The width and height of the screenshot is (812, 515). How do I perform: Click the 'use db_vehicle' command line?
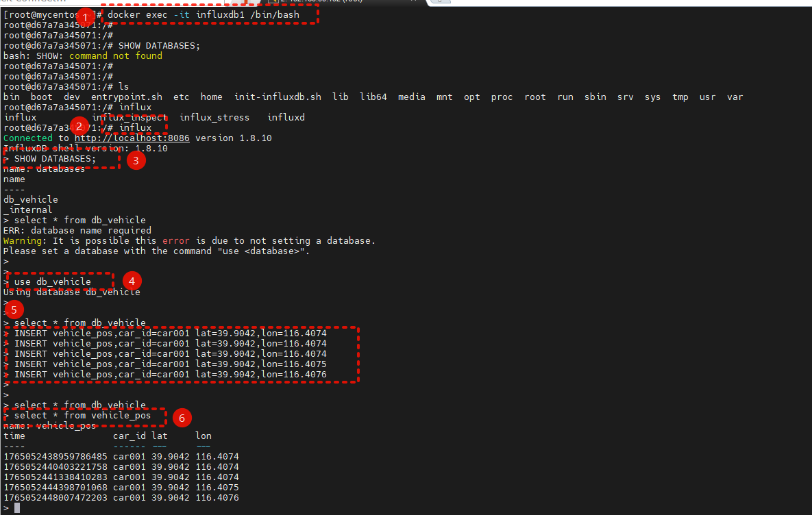tap(52, 281)
